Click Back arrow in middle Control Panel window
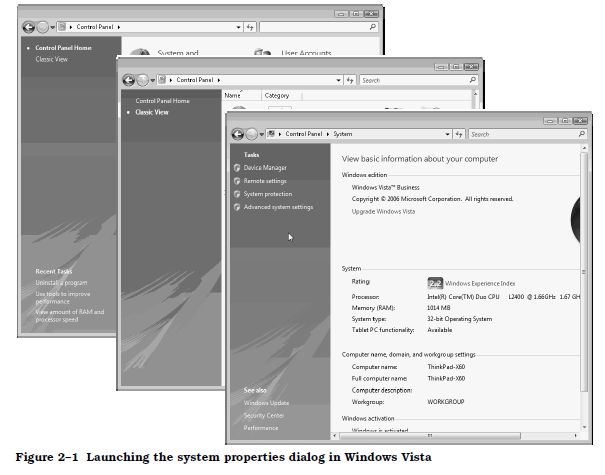Image resolution: width=605 pixels, height=475 pixels. click(x=129, y=80)
